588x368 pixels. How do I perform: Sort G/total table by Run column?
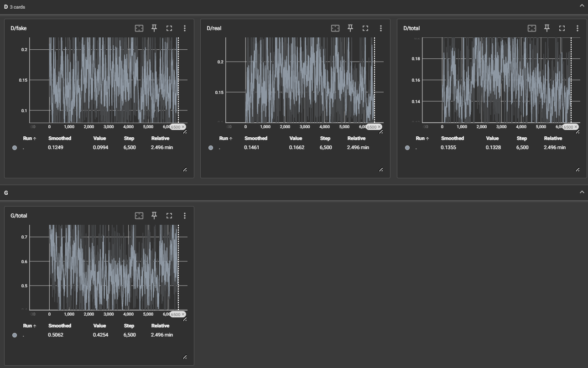(30, 326)
